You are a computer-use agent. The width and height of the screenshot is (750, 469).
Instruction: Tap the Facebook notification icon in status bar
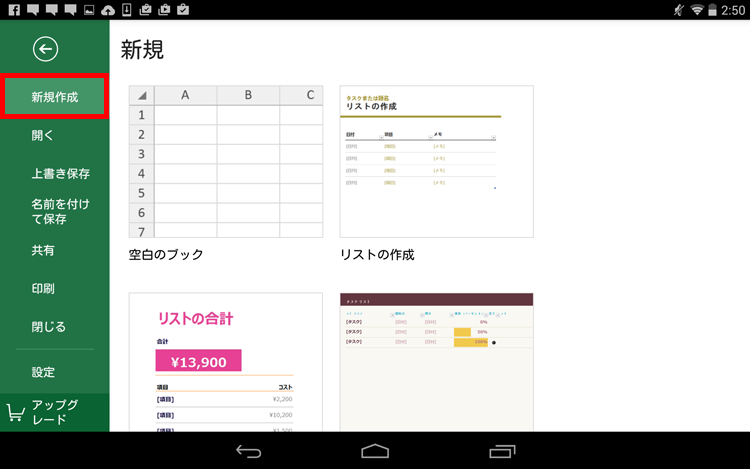pyautogui.click(x=14, y=10)
